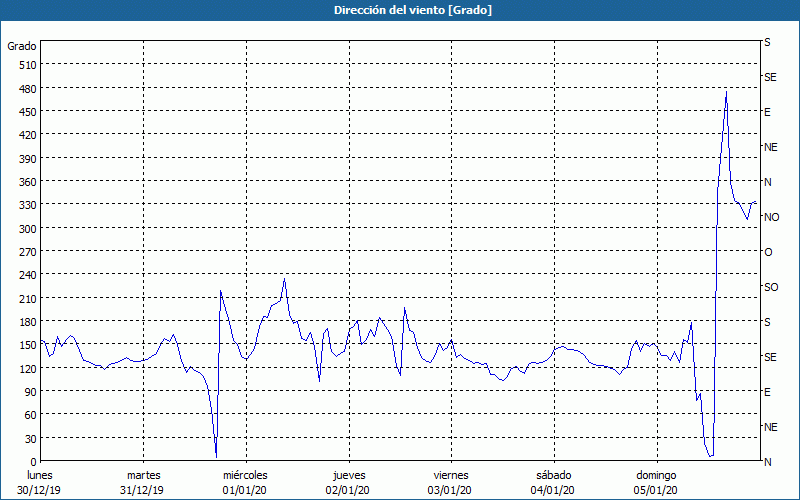Pick the 420 y-axis tick label
The image size is (800, 500).
(28, 135)
